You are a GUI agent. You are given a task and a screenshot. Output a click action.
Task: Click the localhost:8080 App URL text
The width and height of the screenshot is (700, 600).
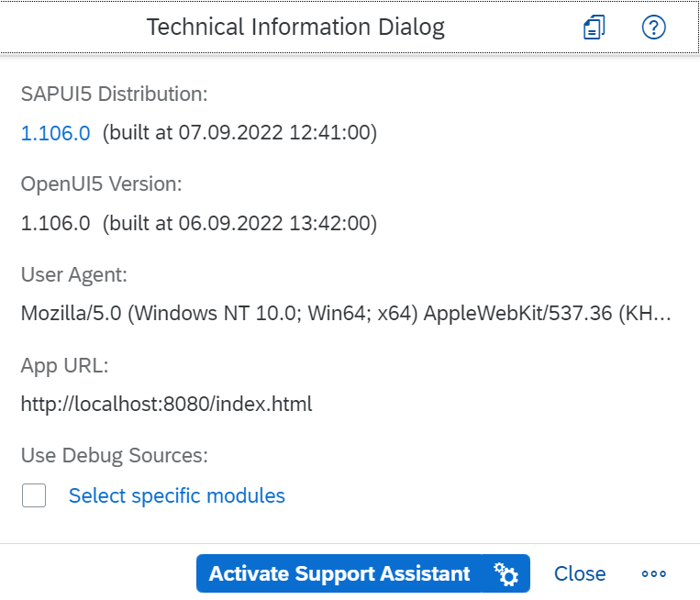[x=167, y=404]
